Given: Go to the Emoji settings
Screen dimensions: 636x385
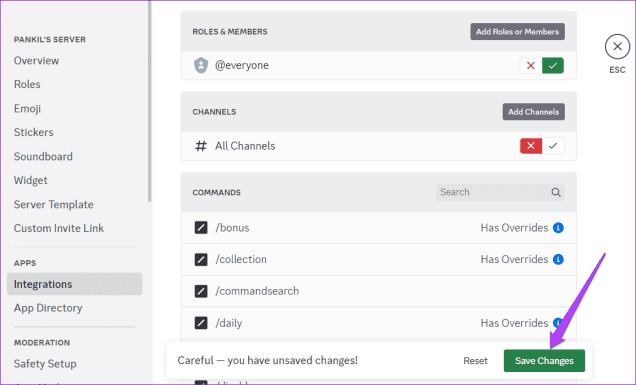Looking at the screenshot, I should pyautogui.click(x=27, y=109).
